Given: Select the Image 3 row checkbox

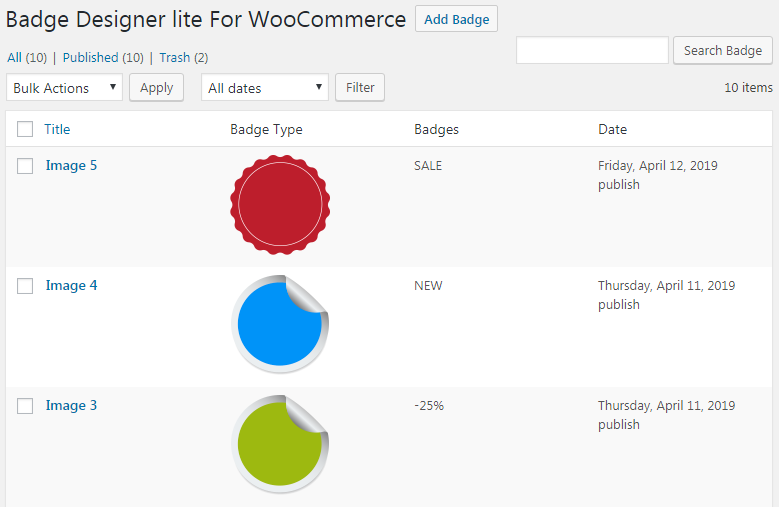Looking at the screenshot, I should 25,406.
